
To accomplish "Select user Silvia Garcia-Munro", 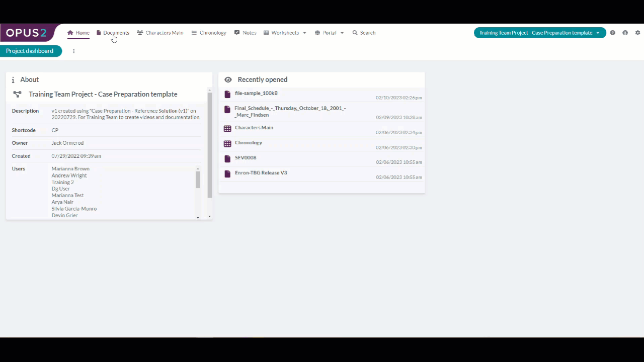I will [74, 209].
